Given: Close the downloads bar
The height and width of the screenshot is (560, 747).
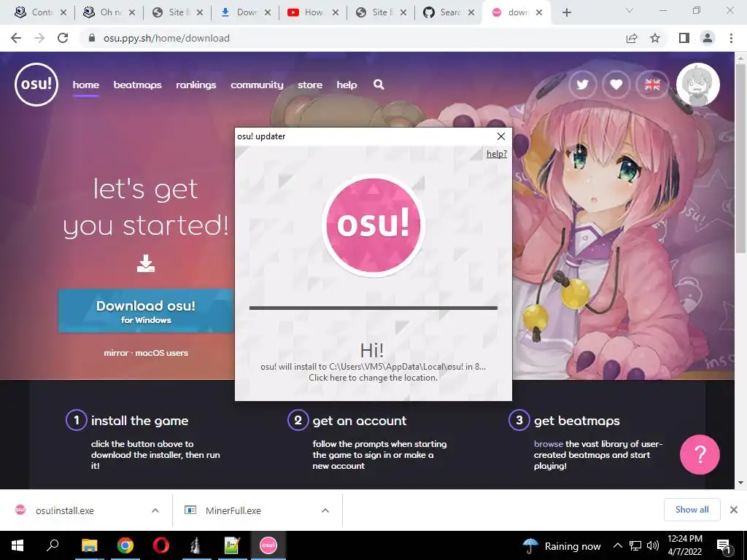Looking at the screenshot, I should 734,510.
